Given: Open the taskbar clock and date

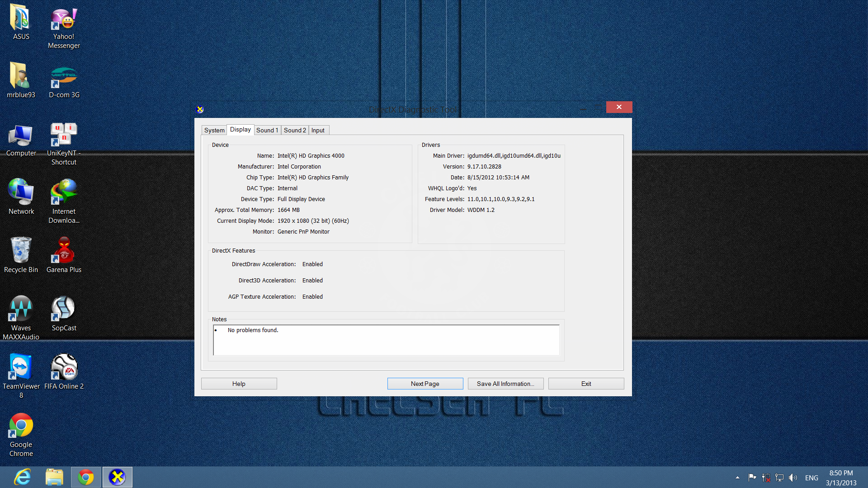Looking at the screenshot, I should click(841, 478).
